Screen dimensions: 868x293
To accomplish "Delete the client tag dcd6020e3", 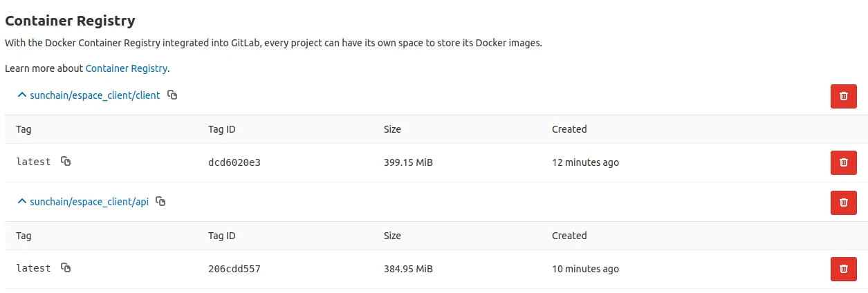I will pyautogui.click(x=843, y=162).
